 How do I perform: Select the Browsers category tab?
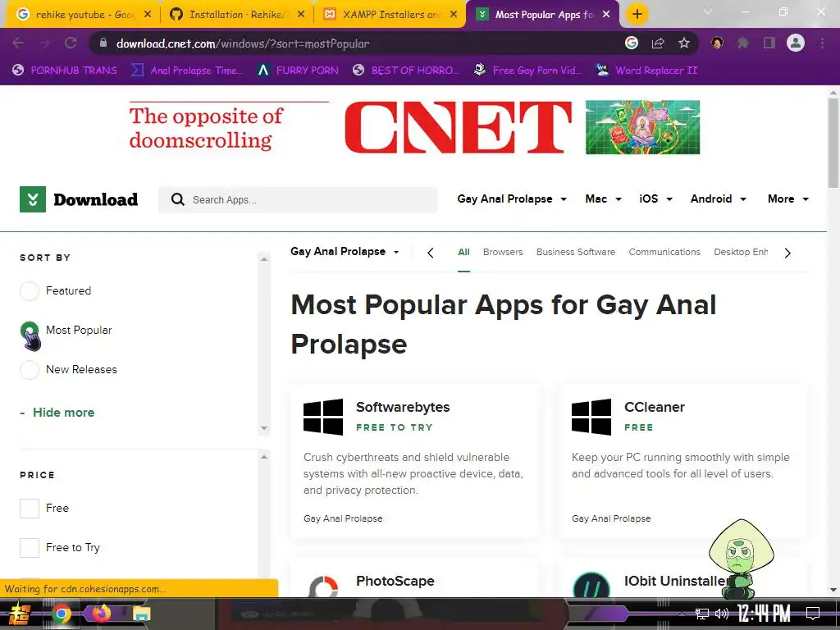click(503, 252)
